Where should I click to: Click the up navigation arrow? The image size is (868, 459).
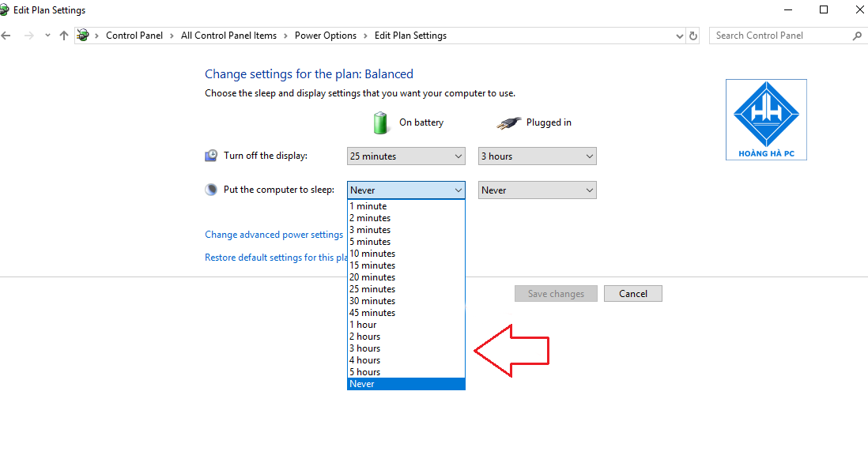pos(64,35)
